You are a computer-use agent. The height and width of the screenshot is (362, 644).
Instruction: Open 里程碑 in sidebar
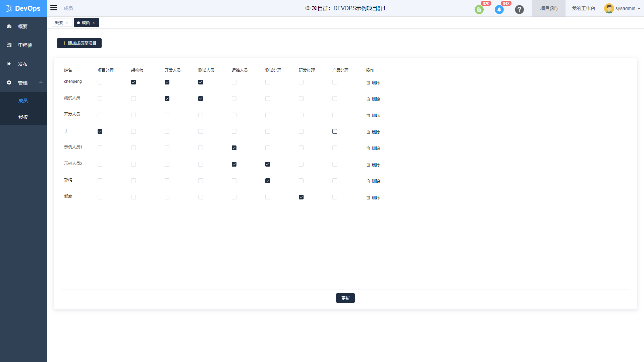pos(23,45)
